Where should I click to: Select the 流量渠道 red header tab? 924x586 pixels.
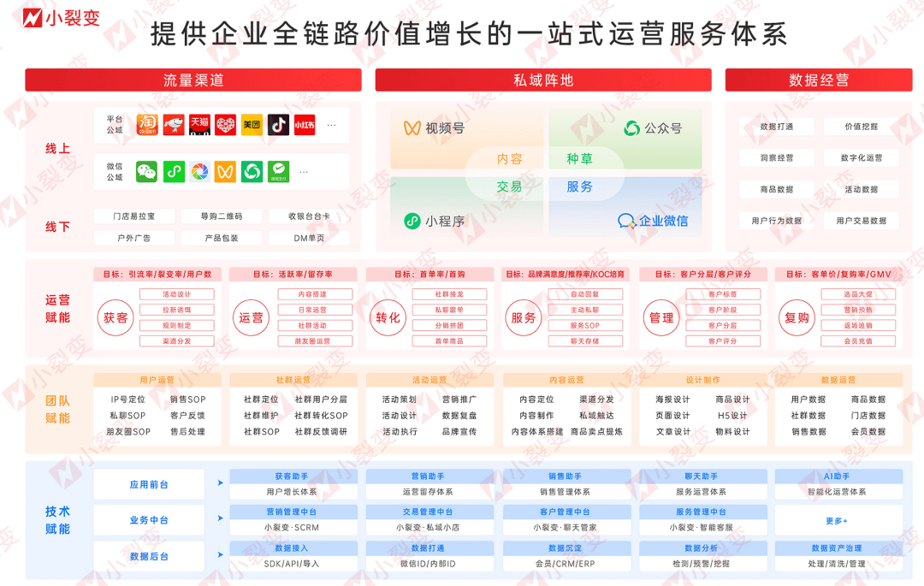pos(193,80)
